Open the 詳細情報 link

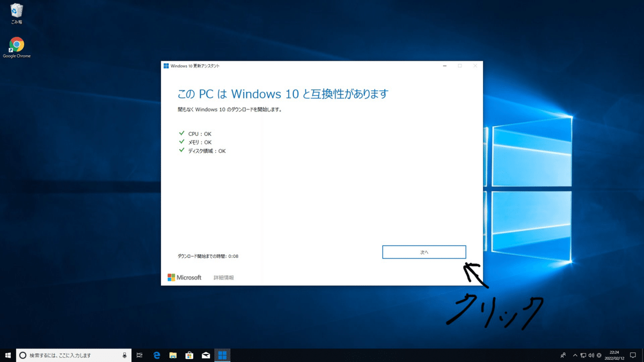224,278
